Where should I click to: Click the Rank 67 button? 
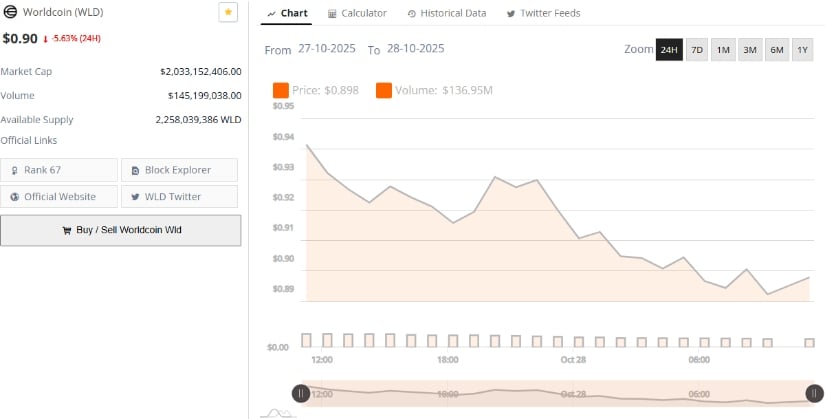pos(59,170)
